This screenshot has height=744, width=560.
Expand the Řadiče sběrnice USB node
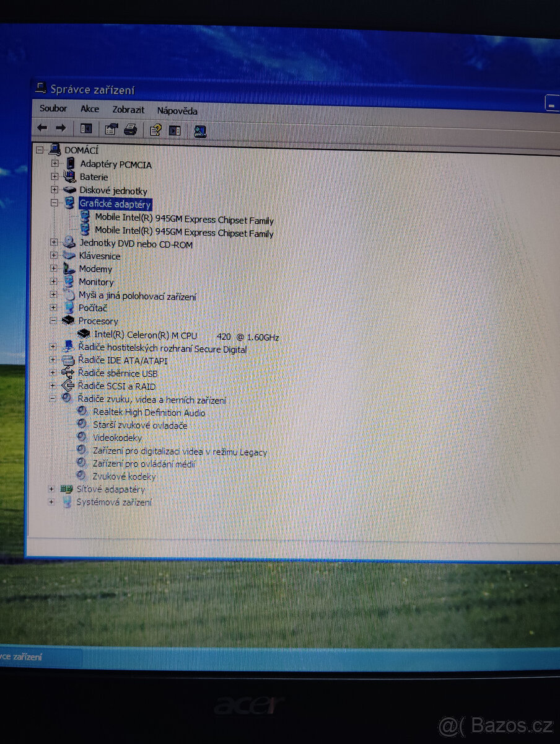[52, 373]
